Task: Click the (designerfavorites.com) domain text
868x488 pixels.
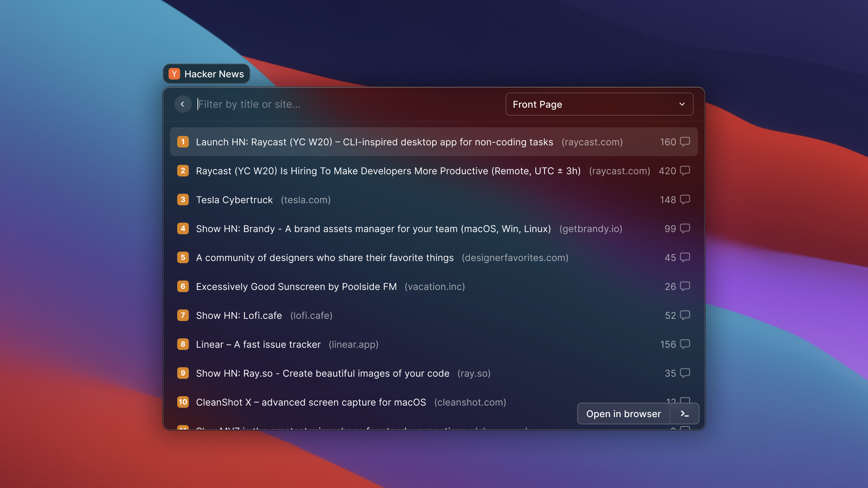Action: (515, 258)
